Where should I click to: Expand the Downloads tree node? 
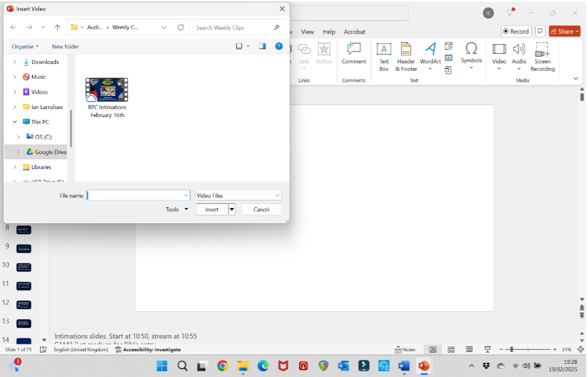[15, 62]
